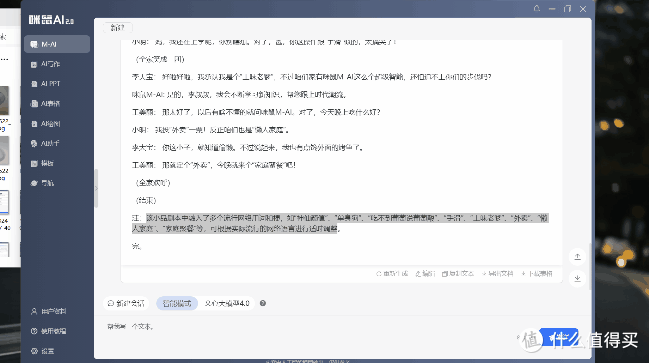Click the question-mark help icon beside model selector
Image resolution: width=649 pixels, height=363 pixels.
(x=262, y=303)
